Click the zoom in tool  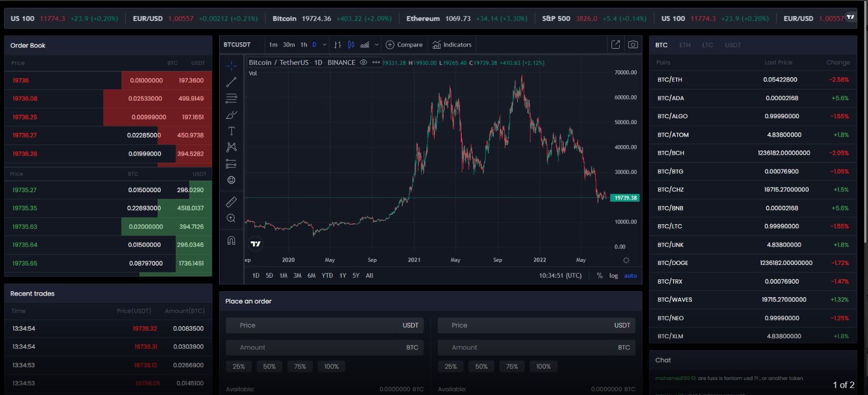pos(231,218)
